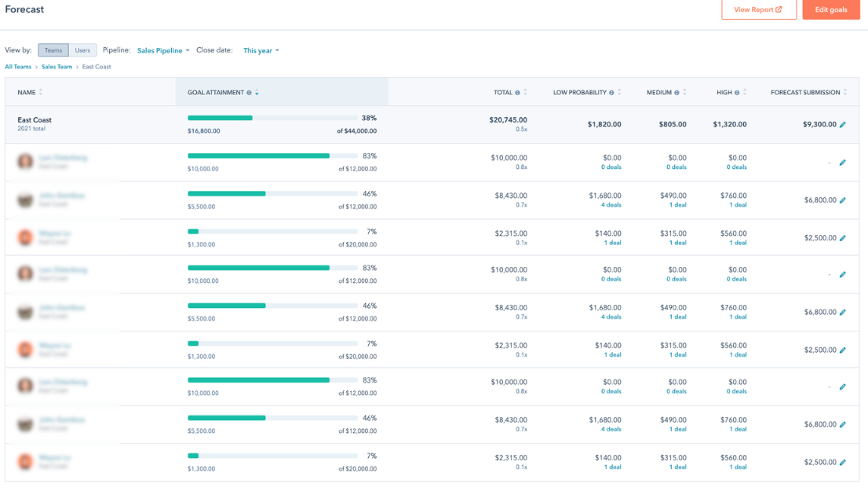
Task: Click the Edit goals button
Action: click(830, 9)
